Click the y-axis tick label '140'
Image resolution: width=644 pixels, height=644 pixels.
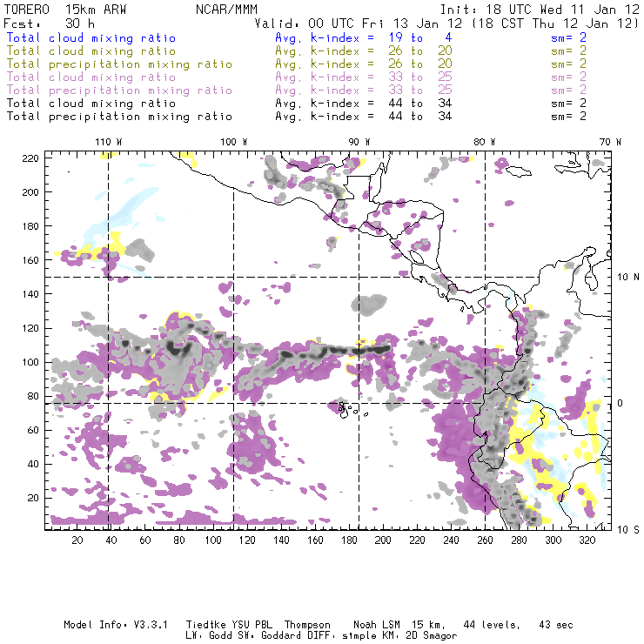pyautogui.click(x=30, y=294)
